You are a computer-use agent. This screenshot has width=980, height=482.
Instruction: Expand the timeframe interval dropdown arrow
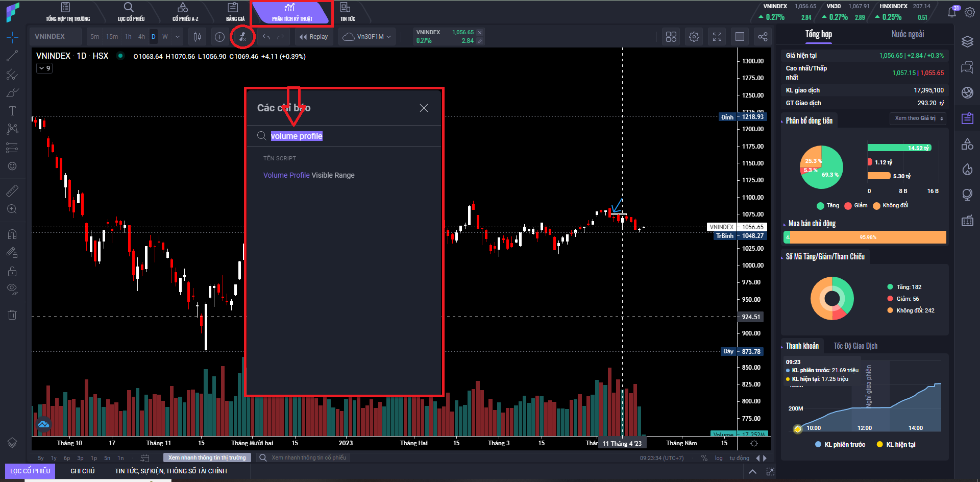coord(178,37)
